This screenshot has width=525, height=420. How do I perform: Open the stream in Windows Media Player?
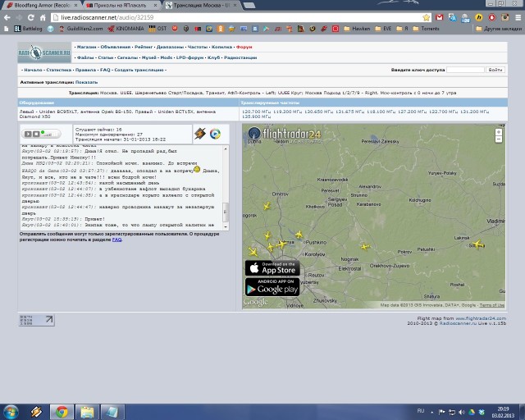(215, 134)
